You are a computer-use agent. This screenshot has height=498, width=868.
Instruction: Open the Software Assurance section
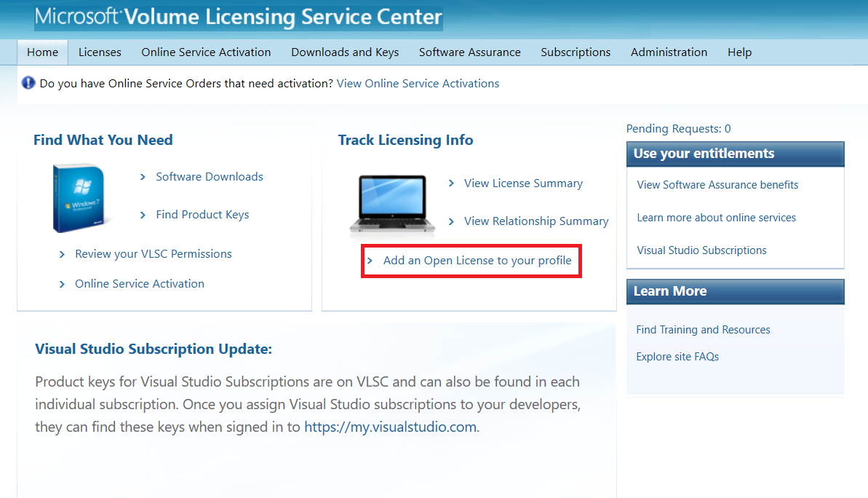click(469, 52)
